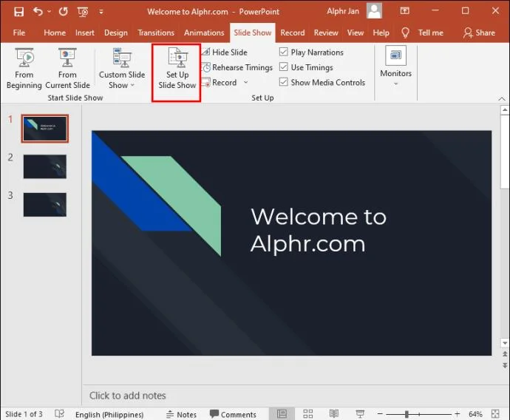Image resolution: width=510 pixels, height=420 pixels.
Task: Collapse the ribbon
Action: pos(502,98)
